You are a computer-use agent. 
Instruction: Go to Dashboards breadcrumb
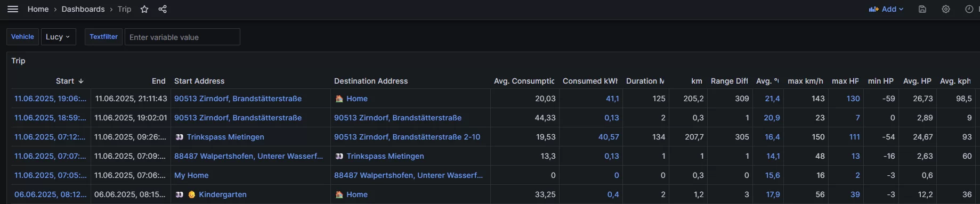coord(83,9)
